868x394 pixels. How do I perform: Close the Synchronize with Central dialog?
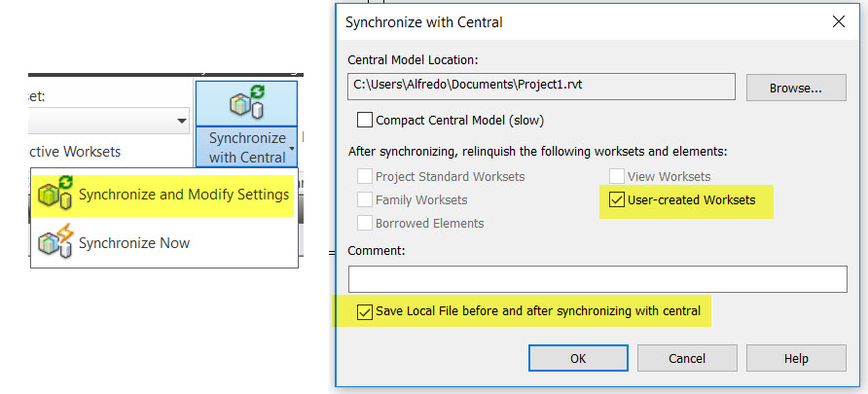pos(840,21)
